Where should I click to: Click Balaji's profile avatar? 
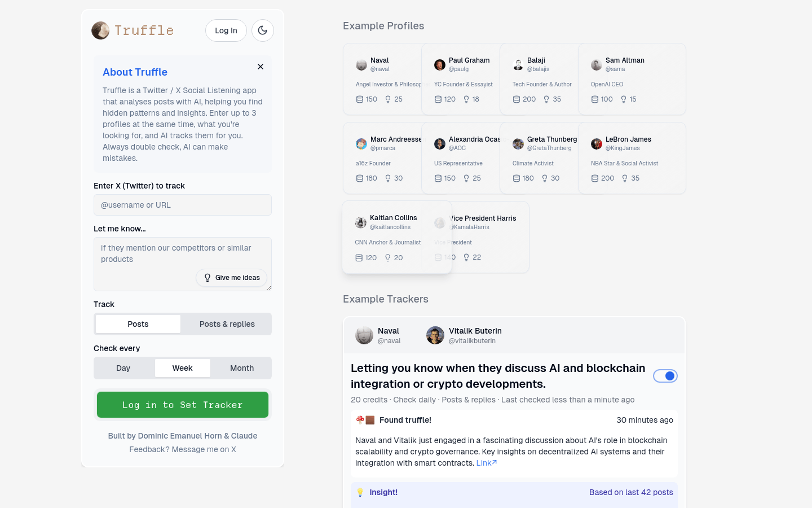(518, 65)
